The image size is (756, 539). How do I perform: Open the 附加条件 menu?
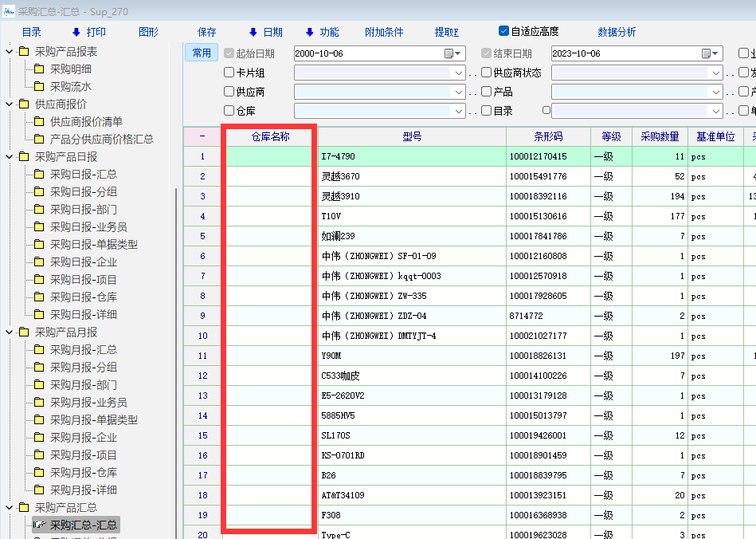click(384, 33)
